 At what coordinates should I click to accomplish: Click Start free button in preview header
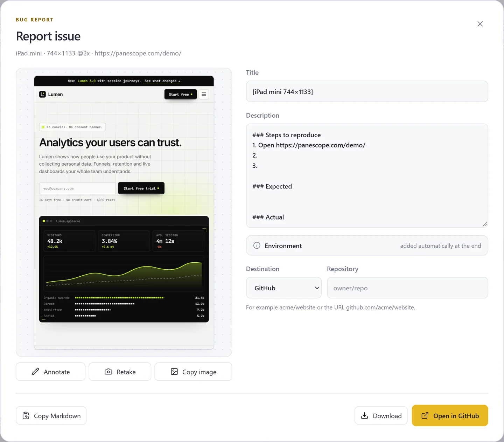[x=181, y=94]
